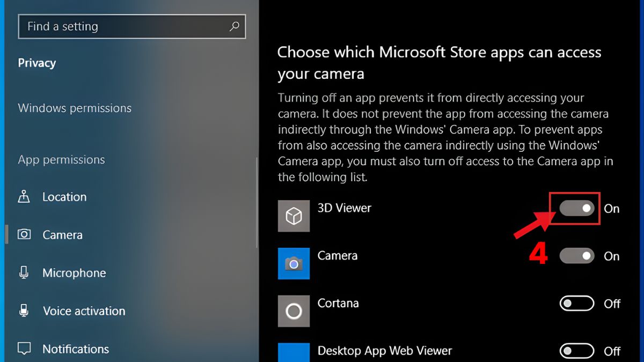Turn off 3D Viewer camera access
644x362 pixels.
pos(577,208)
